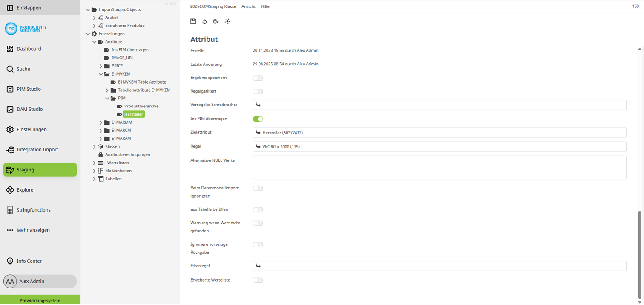Expand the PRICE attribute node
This screenshot has width=644, height=305.
[x=101, y=66]
